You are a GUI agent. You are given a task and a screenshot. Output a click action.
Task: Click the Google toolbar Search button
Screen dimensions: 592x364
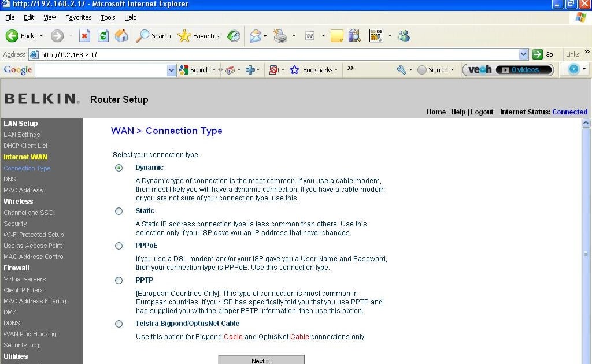[195, 70]
